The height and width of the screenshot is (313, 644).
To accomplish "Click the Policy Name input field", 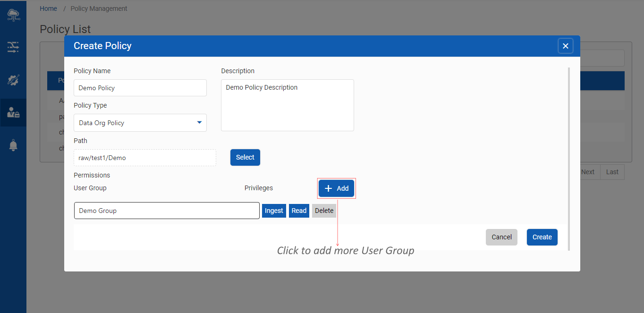I will click(x=140, y=88).
